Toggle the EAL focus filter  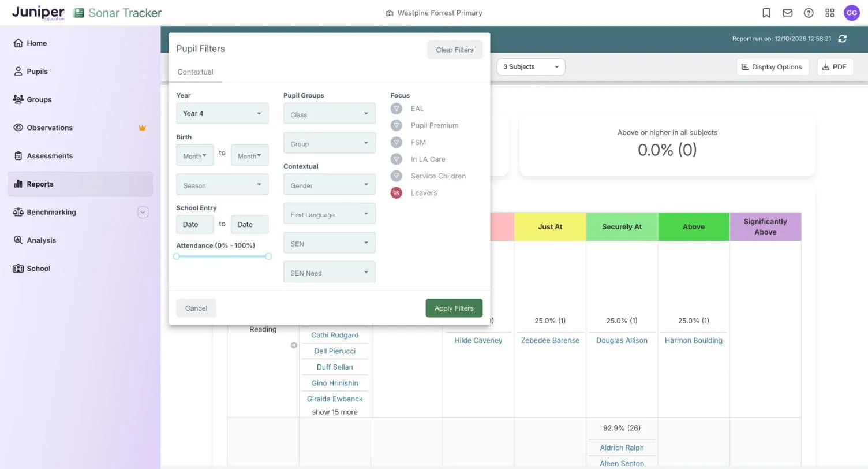click(396, 109)
